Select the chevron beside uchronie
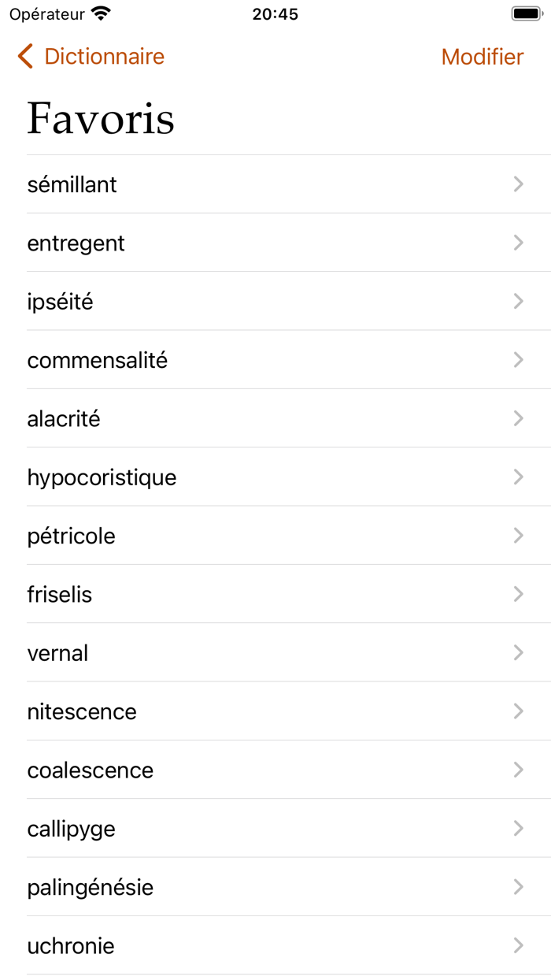The image size is (551, 980). coord(518,945)
